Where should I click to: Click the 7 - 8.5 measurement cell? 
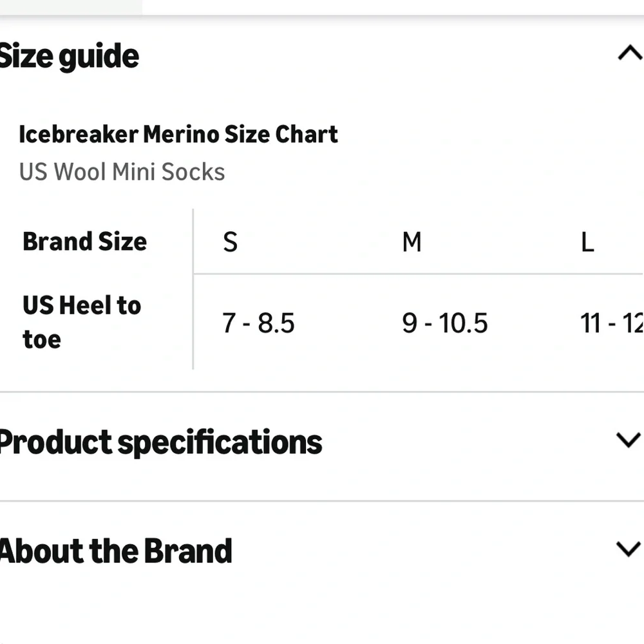click(x=258, y=323)
